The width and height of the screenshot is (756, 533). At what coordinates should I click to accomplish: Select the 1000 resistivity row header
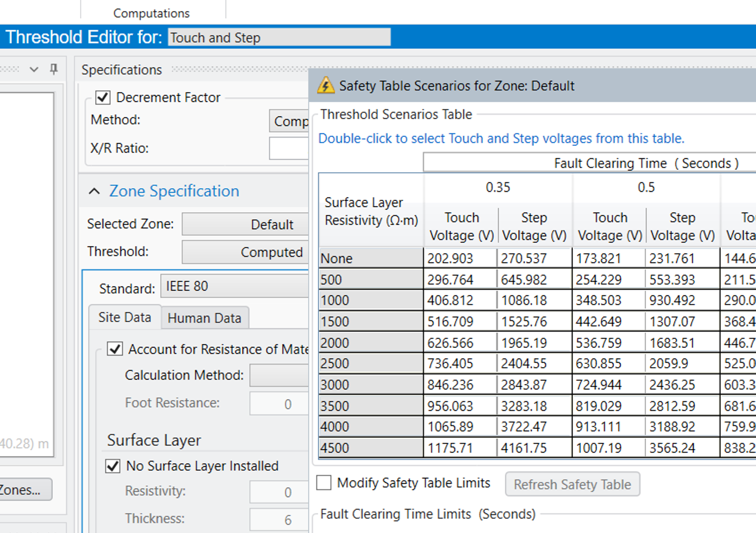(x=371, y=300)
